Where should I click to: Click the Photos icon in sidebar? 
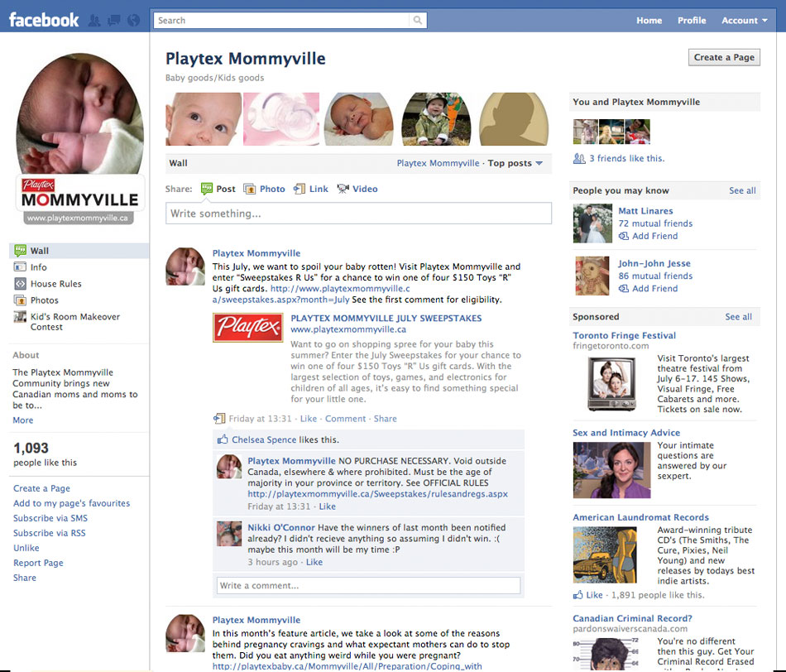pyautogui.click(x=20, y=300)
